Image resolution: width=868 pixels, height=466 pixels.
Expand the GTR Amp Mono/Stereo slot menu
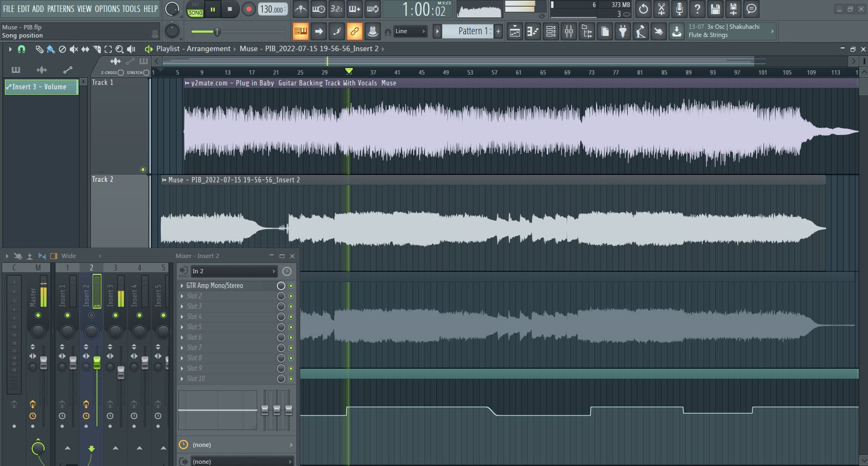pos(182,286)
